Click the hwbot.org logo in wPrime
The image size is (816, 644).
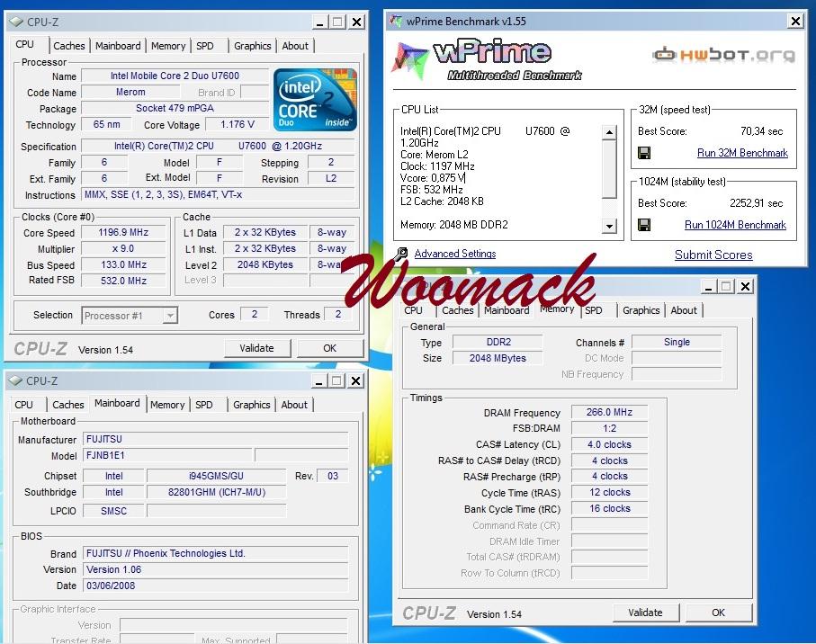[x=724, y=54]
